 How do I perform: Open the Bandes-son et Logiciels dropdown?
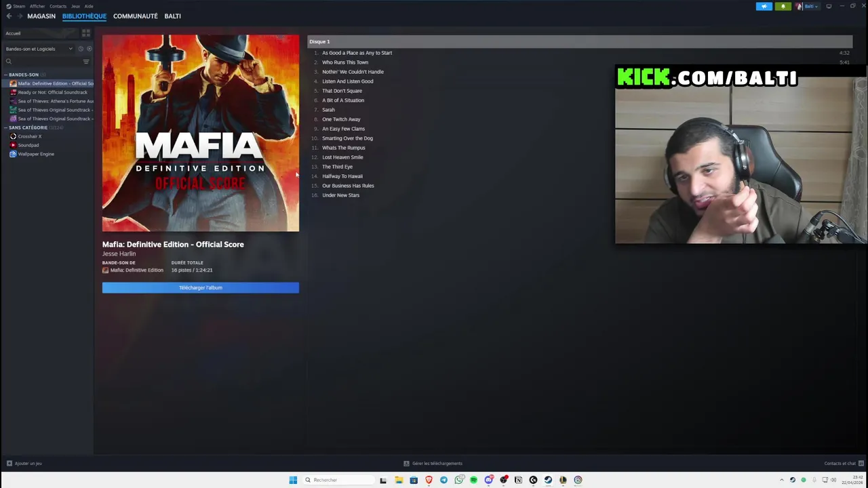[x=39, y=49]
